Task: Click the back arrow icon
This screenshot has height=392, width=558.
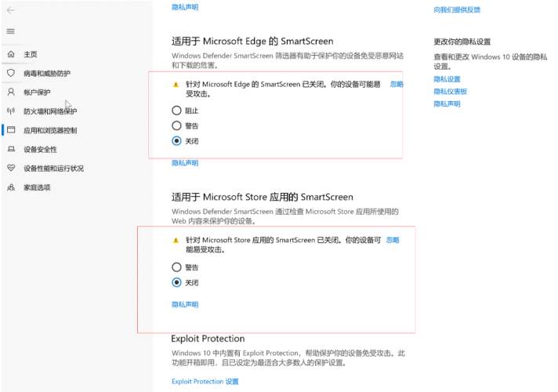Action: point(11,10)
